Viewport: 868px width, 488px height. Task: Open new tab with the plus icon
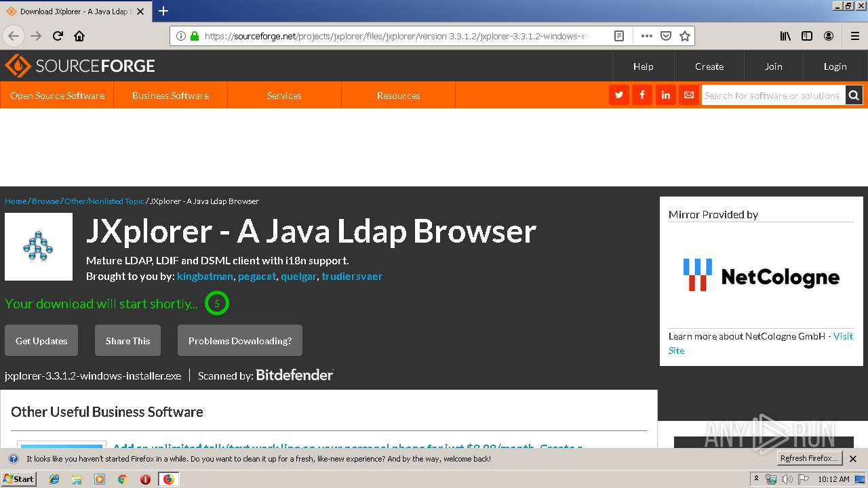click(163, 11)
